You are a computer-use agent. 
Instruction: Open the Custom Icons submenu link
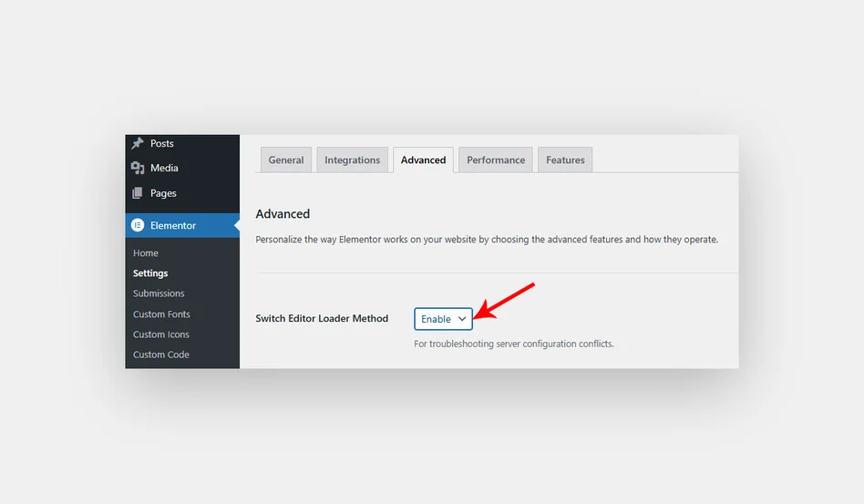[x=161, y=334]
